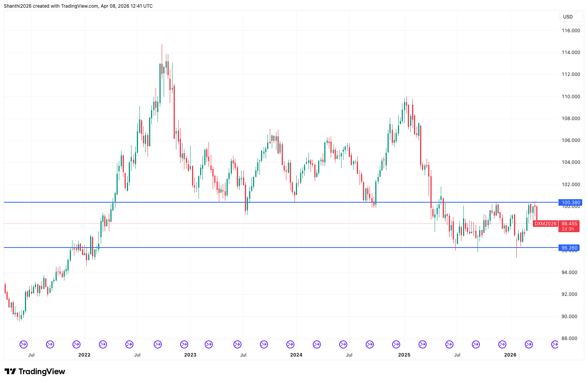Image resolution: width=588 pixels, height=383 pixels.
Task: Click the first rollover marker after the 2023 label
Action: (209, 345)
